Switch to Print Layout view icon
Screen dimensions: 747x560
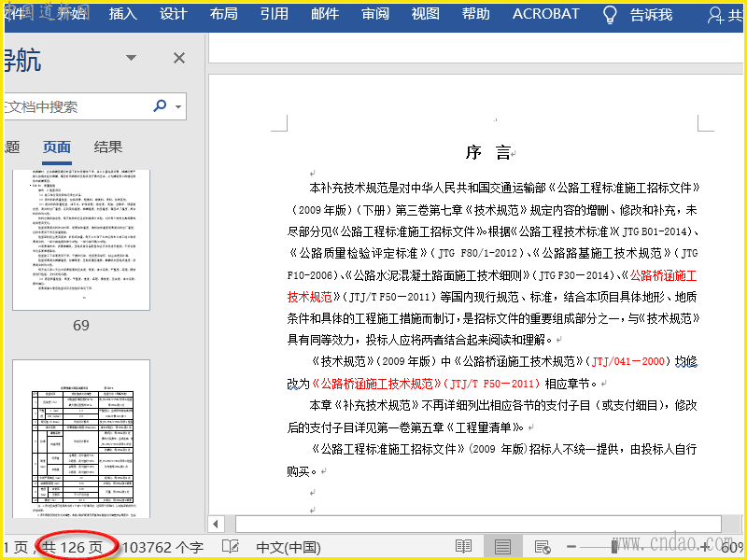(x=502, y=547)
